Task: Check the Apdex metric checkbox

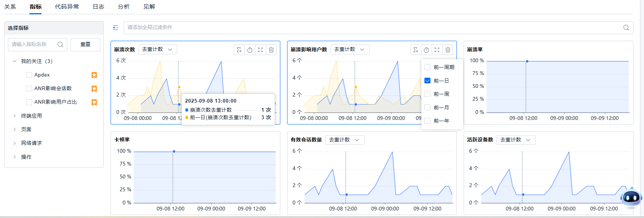Action: pos(29,75)
